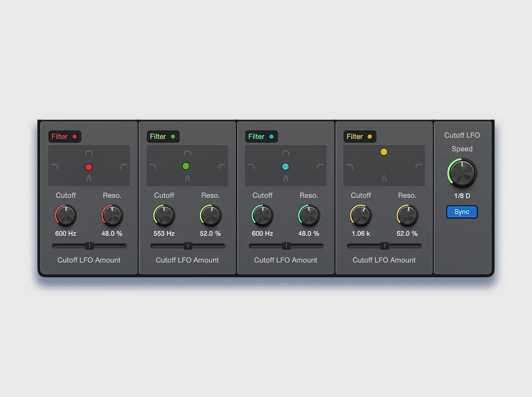Toggle the teal Filter button
The height and width of the screenshot is (397, 532).
click(261, 136)
